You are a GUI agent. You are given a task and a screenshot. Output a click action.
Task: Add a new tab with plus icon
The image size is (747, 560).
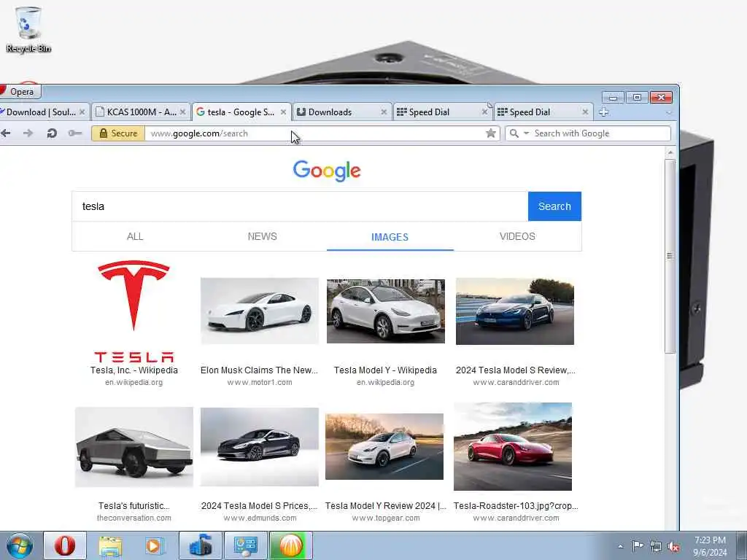point(603,112)
